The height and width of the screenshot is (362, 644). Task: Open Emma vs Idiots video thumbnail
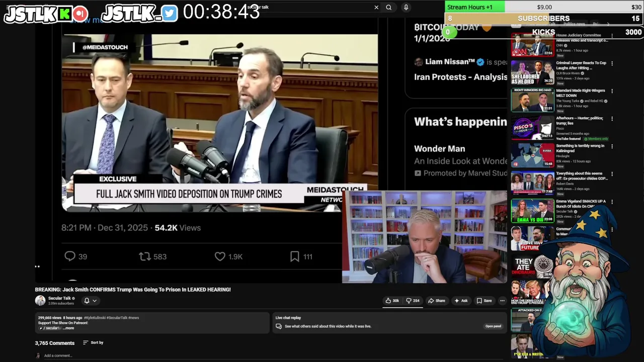click(x=532, y=211)
